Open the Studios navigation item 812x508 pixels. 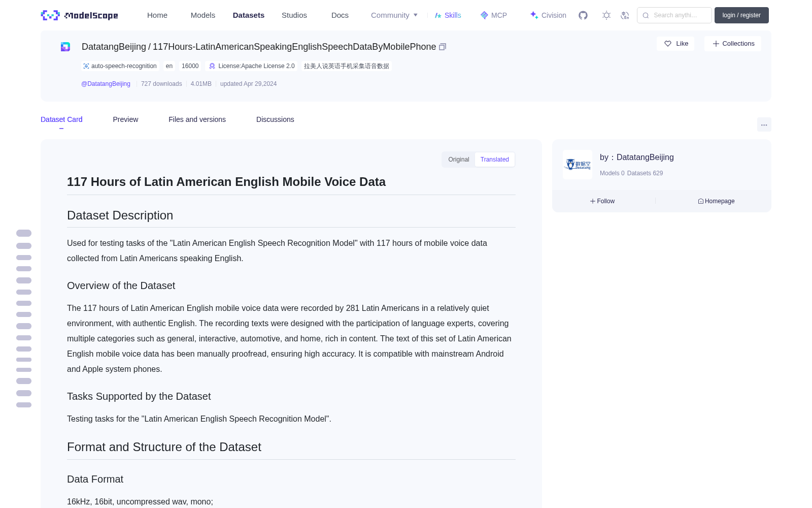click(294, 15)
